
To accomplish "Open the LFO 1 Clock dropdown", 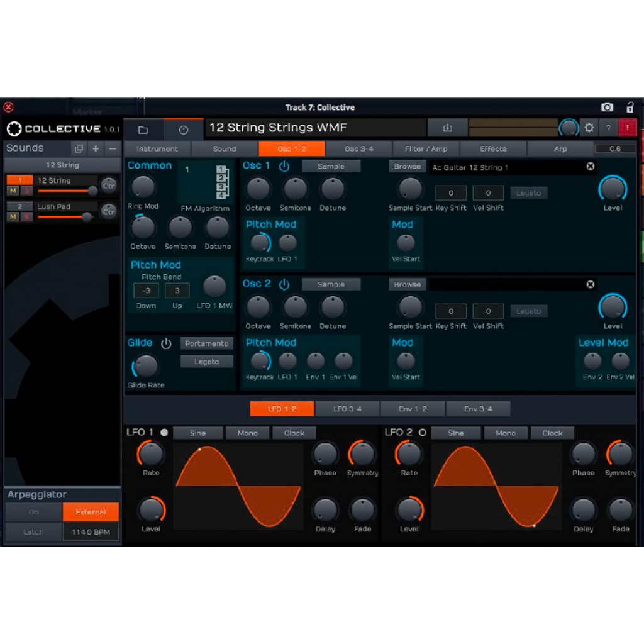I will [x=294, y=433].
